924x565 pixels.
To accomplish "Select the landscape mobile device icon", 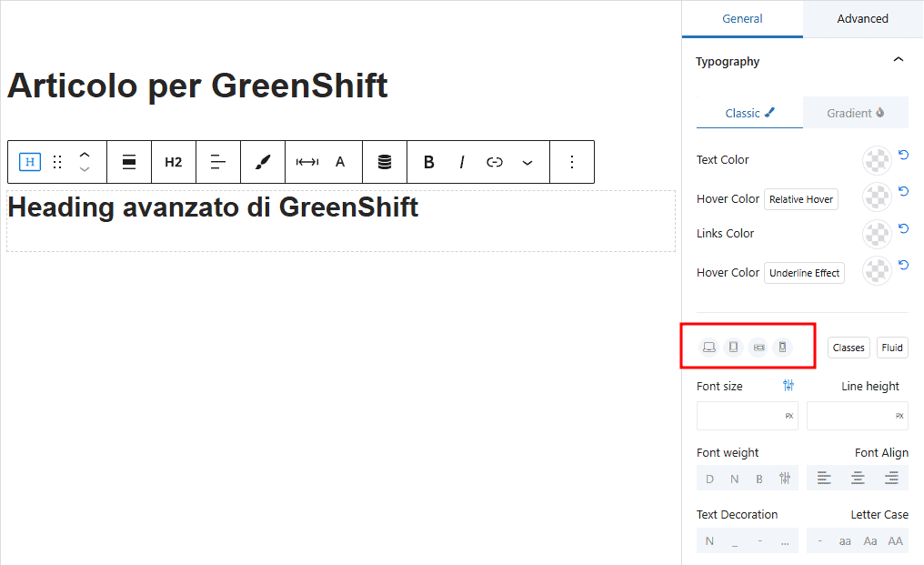I will pos(759,348).
